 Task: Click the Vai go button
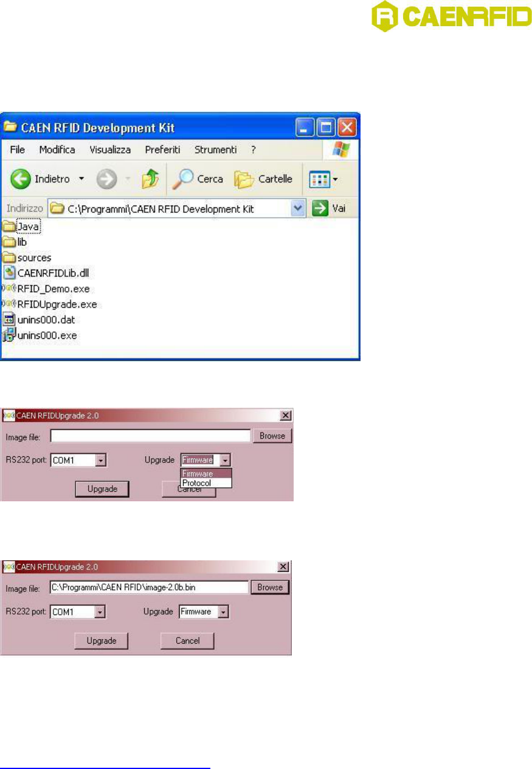pyautogui.click(x=329, y=208)
